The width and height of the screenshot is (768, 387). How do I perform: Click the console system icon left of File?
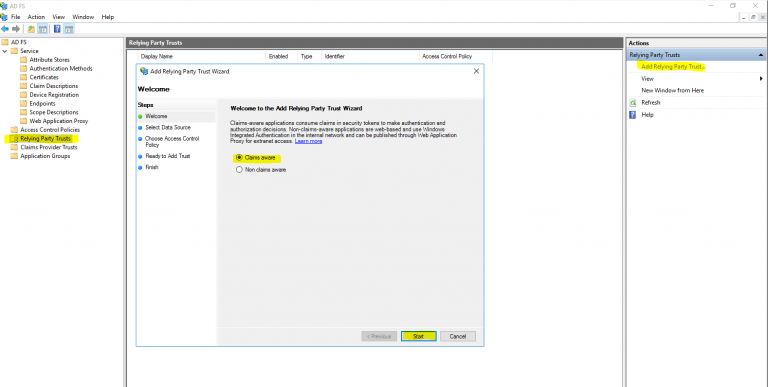pyautogui.click(x=4, y=17)
